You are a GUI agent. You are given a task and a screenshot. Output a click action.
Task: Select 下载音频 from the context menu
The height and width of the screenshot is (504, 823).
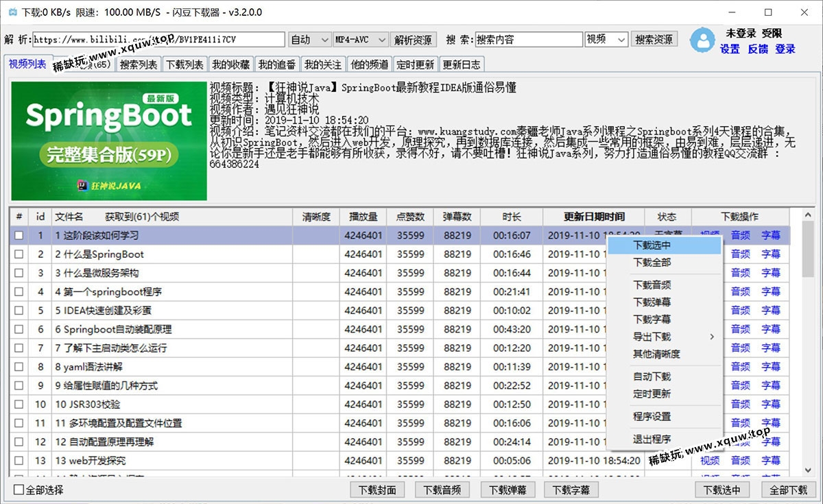pyautogui.click(x=664, y=285)
